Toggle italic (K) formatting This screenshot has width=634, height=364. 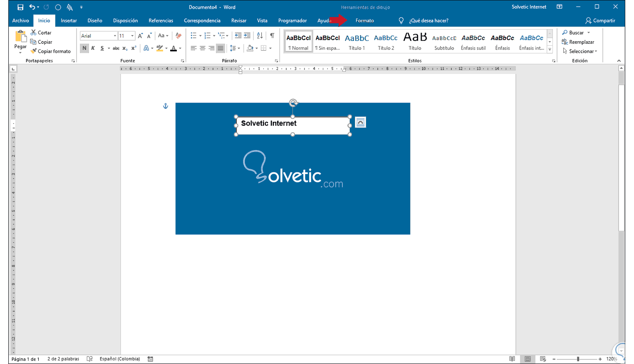(93, 48)
